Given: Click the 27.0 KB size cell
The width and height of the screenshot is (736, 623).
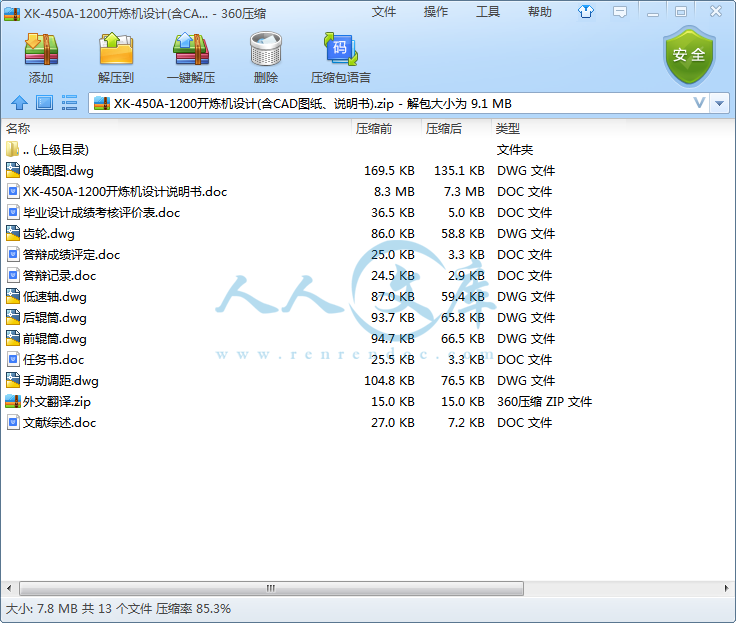Looking at the screenshot, I should [x=392, y=423].
